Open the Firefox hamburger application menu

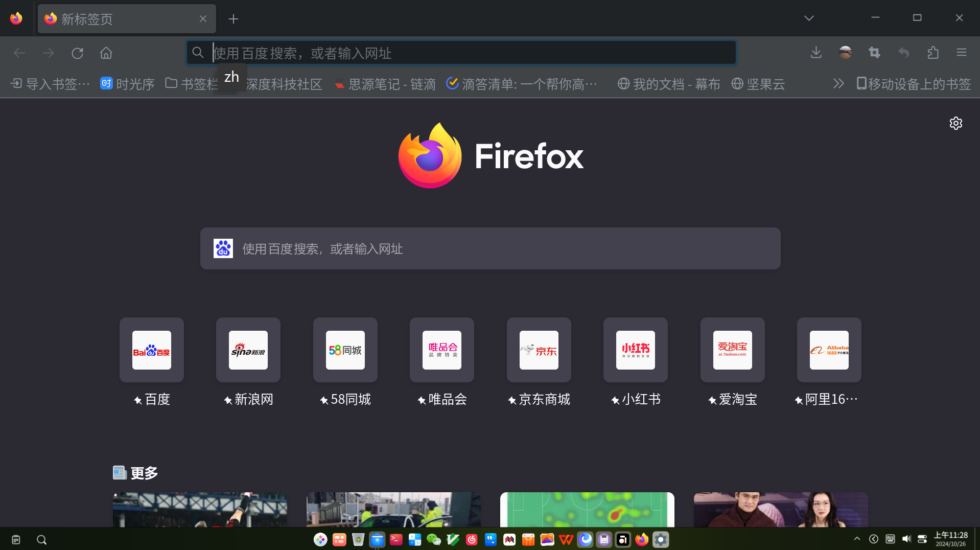pyautogui.click(x=962, y=53)
